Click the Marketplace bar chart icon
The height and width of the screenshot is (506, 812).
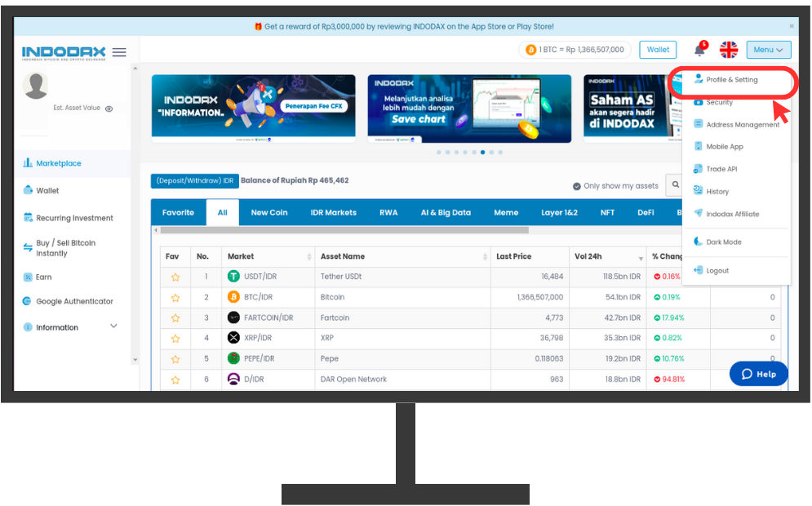(x=28, y=163)
